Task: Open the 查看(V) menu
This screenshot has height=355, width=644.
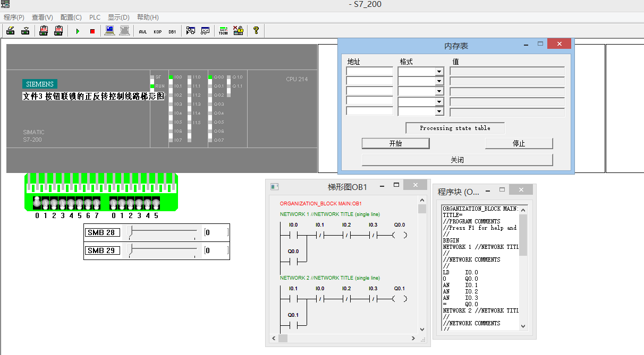Action: click(x=43, y=18)
